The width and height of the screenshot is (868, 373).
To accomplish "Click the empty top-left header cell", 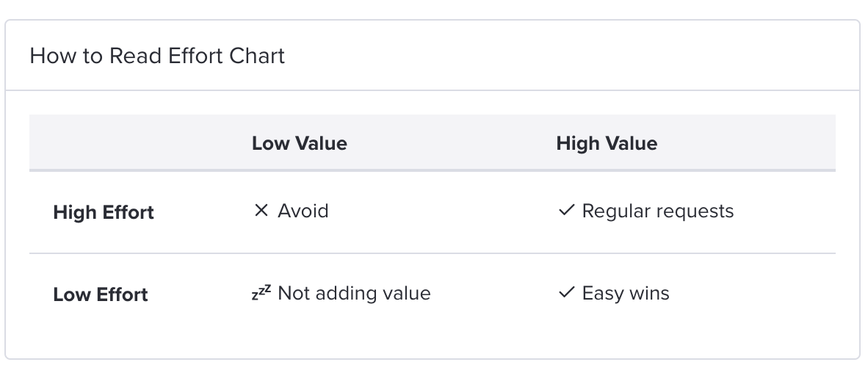I will point(129,142).
